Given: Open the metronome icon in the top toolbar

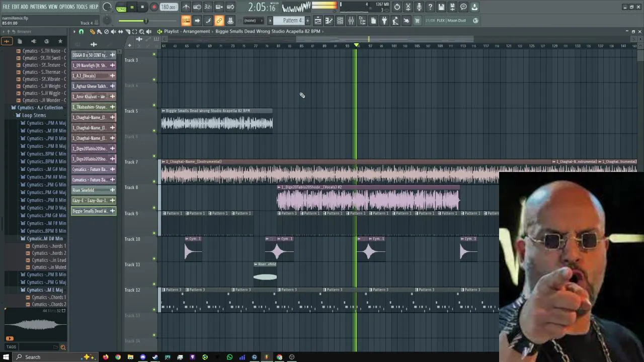Looking at the screenshot, I should (x=186, y=7).
